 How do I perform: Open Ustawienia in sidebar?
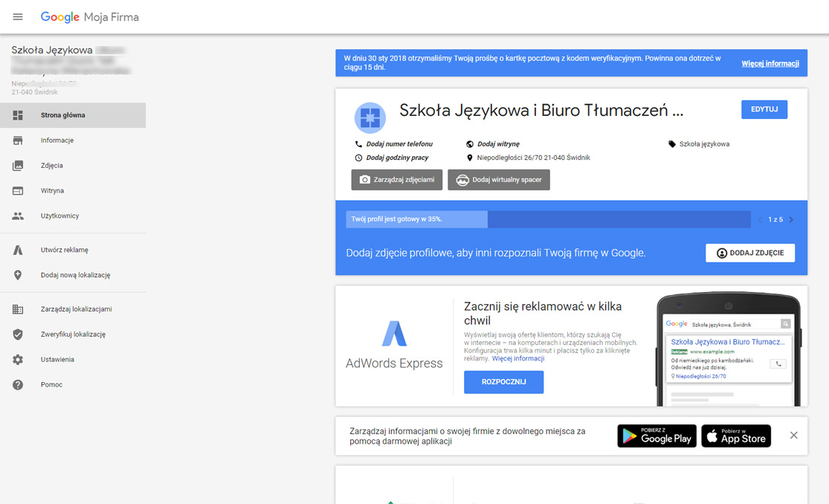tap(73, 360)
